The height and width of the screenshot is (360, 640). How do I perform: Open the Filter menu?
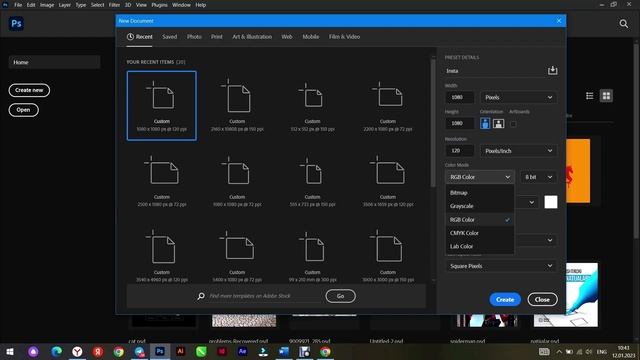coord(114,5)
